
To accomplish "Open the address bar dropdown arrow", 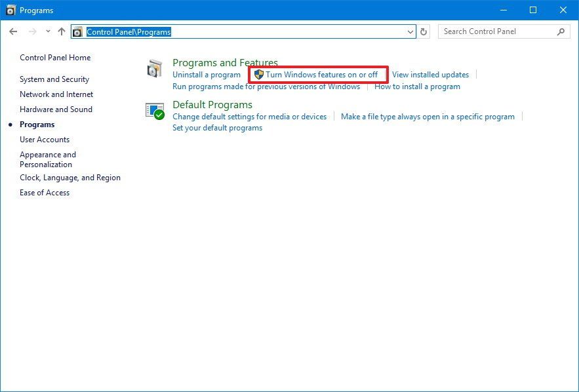I will (410, 31).
